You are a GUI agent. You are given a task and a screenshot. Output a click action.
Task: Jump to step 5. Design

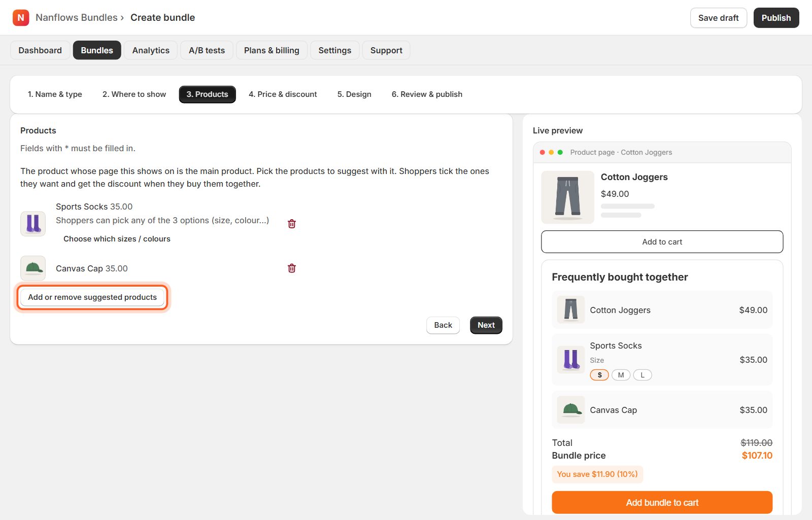tap(354, 94)
